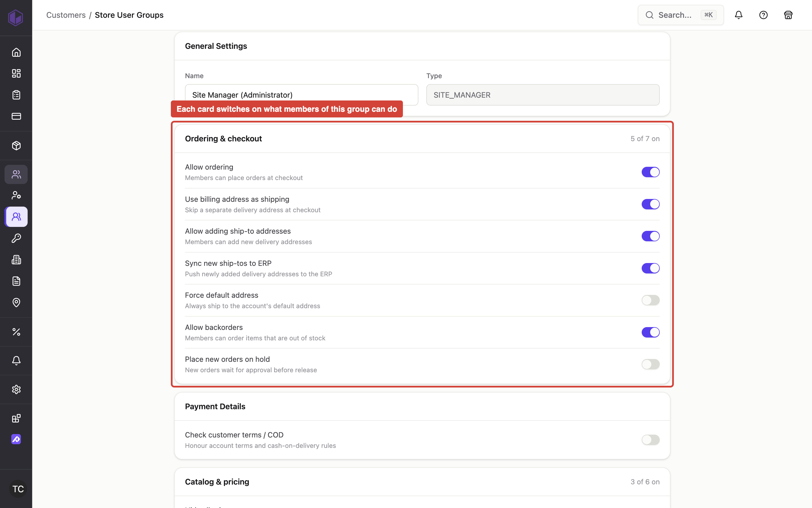Screen dimensions: 812x508
Task: Click the gray-highlighted users icon in sidebar
Action: coord(16,174)
